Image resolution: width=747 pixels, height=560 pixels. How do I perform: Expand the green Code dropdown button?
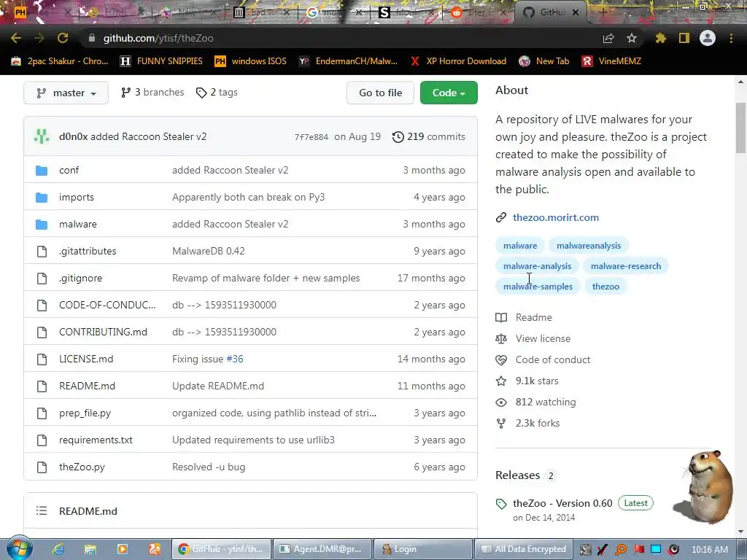[x=449, y=93]
